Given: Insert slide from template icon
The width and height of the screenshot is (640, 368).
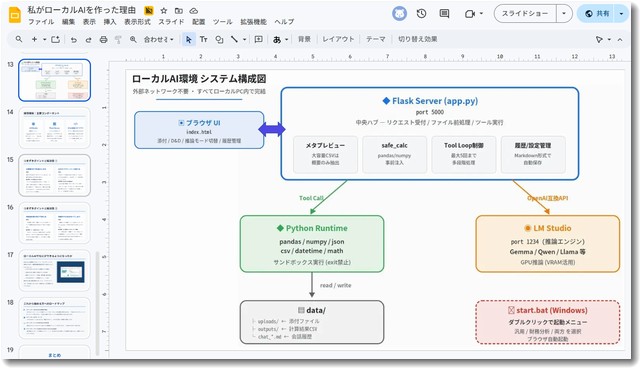Looking at the screenshot, I should coord(56,39).
